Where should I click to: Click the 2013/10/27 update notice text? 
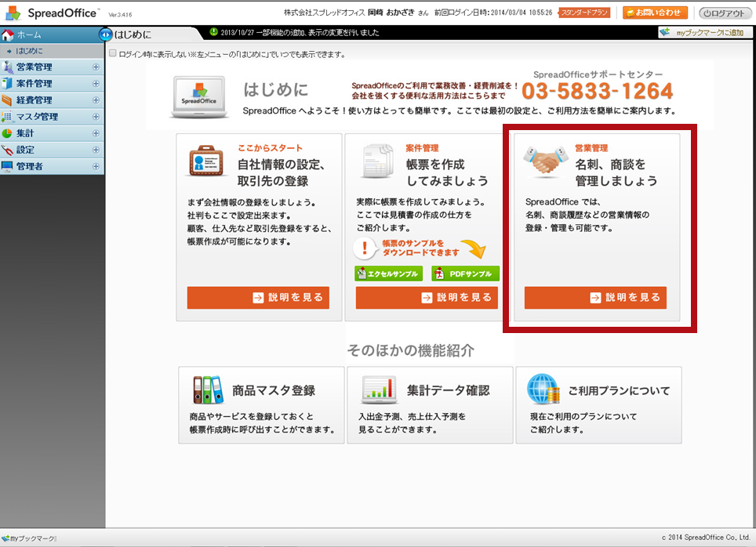click(x=300, y=33)
